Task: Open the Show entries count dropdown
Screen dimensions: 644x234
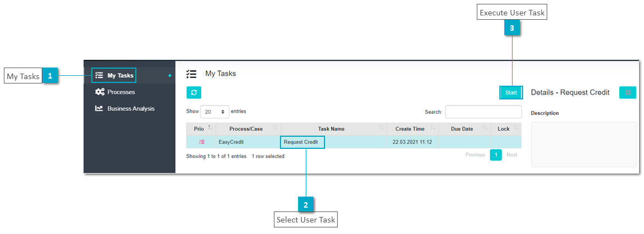Action: tap(215, 112)
